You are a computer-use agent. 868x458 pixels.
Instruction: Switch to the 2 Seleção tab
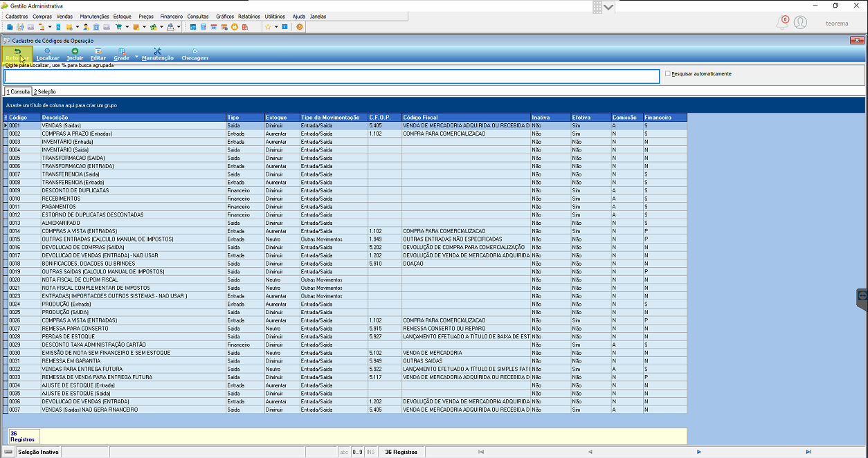coord(45,91)
